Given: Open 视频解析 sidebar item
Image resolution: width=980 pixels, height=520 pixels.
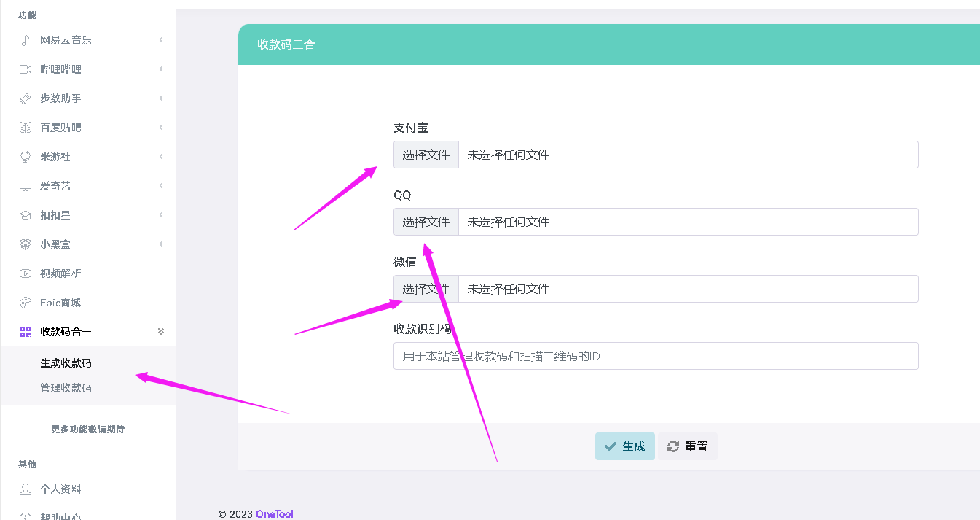Looking at the screenshot, I should coord(87,273).
